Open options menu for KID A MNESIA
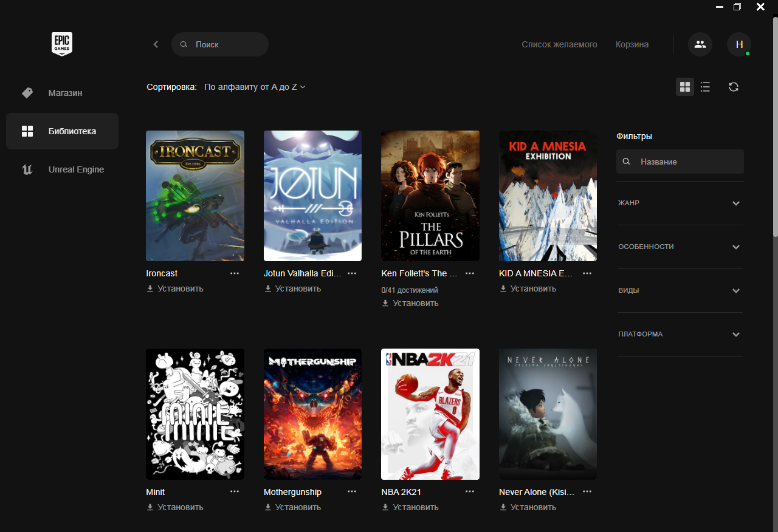778x532 pixels. click(x=587, y=273)
